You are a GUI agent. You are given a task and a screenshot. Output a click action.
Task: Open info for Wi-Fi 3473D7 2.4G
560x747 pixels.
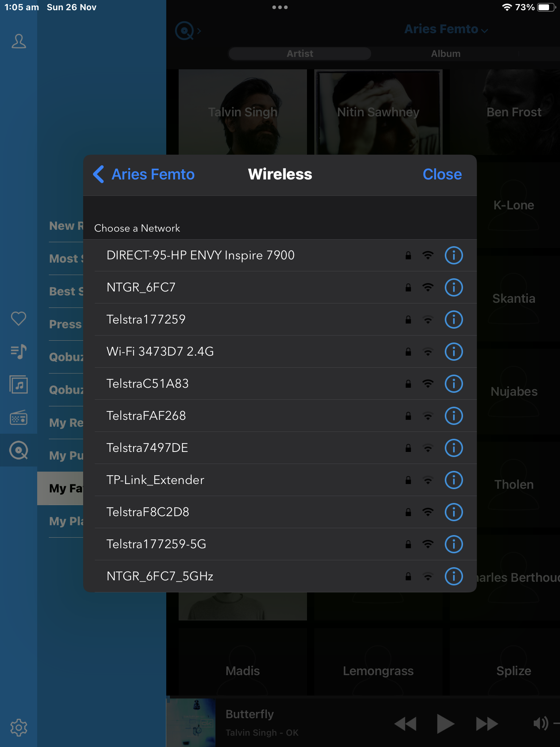454,352
